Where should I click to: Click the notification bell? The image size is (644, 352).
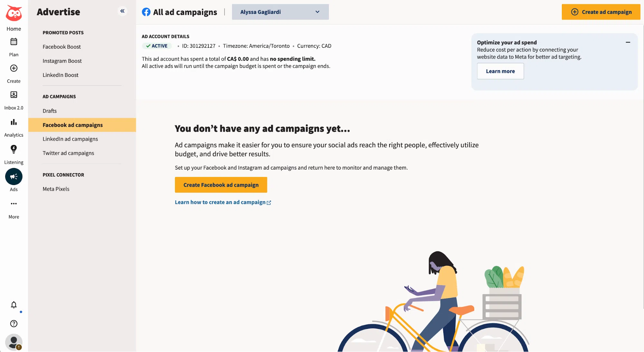14,305
